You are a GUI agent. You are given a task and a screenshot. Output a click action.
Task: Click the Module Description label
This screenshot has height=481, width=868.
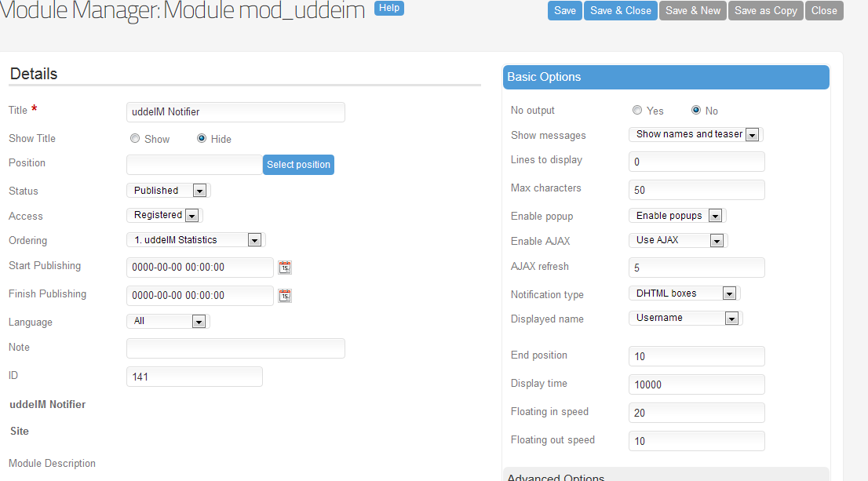[52, 463]
